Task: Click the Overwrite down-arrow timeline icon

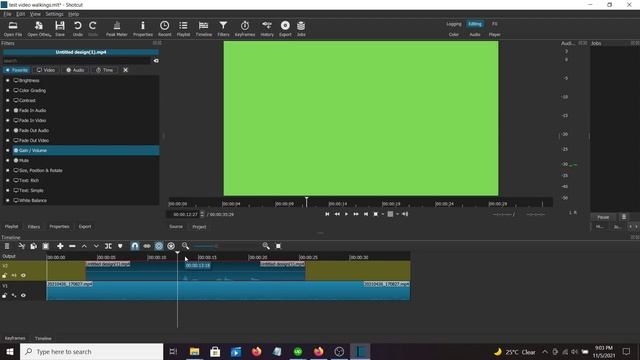Action: pos(96,246)
